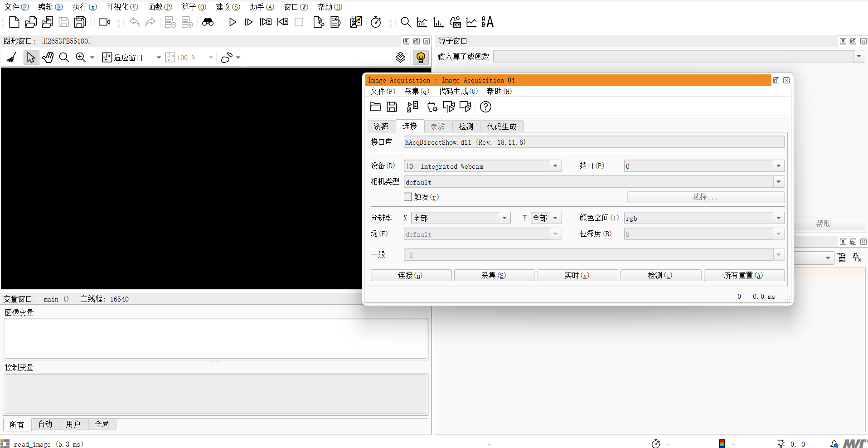Image resolution: width=868 pixels, height=448 pixels.
Task: Switch to the 代码生成 tab
Action: 502,127
